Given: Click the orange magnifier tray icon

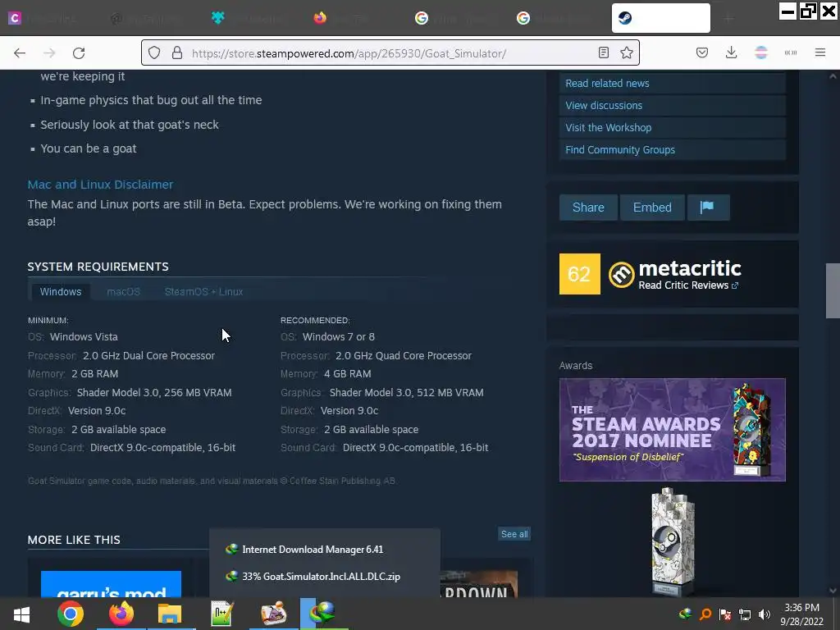Looking at the screenshot, I should pyautogui.click(x=705, y=614).
